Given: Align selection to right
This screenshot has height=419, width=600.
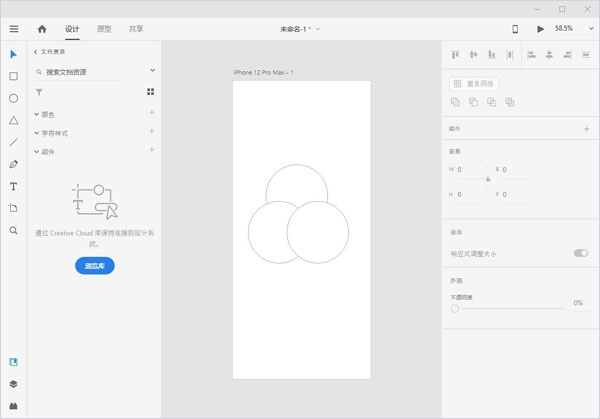Looking at the screenshot, I should [567, 55].
